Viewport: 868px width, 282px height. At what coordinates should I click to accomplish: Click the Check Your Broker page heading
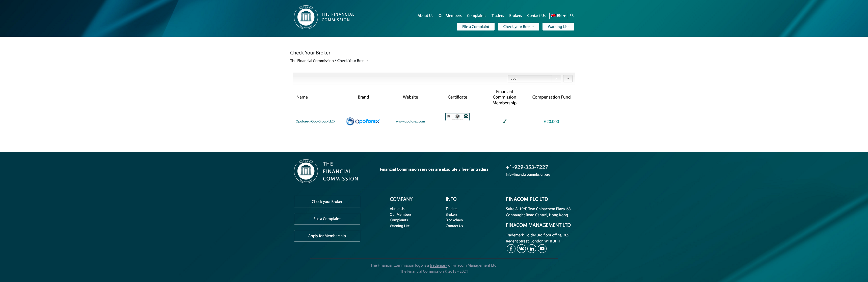(310, 53)
